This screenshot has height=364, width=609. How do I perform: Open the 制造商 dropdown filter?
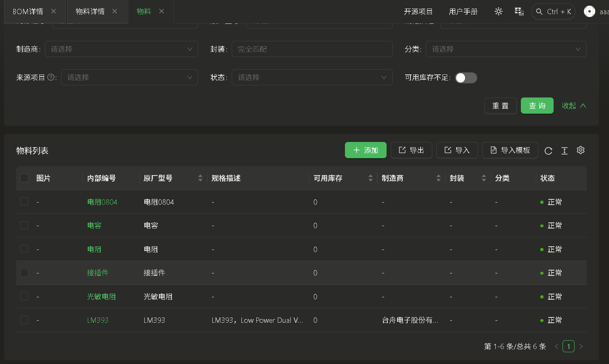pos(121,49)
